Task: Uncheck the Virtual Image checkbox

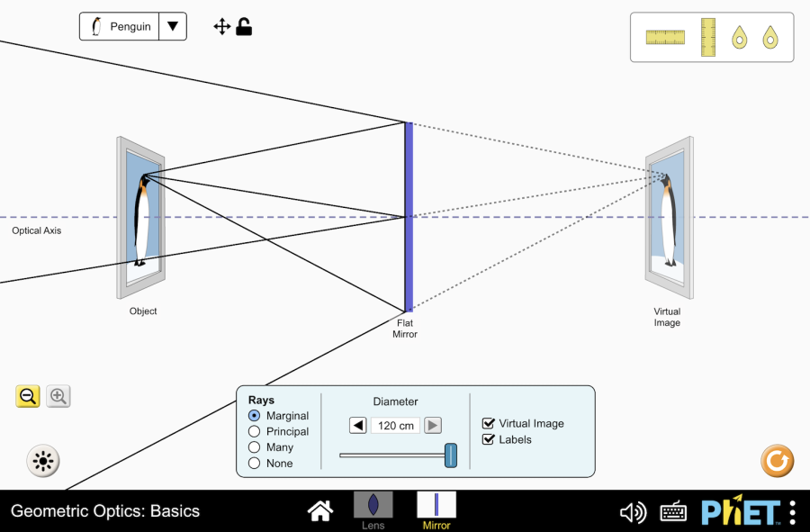Action: click(x=489, y=423)
